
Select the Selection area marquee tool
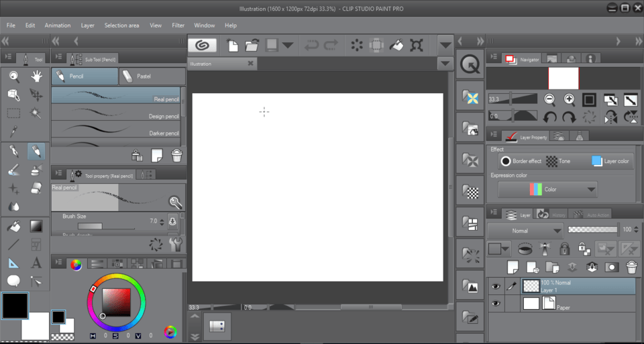point(13,113)
